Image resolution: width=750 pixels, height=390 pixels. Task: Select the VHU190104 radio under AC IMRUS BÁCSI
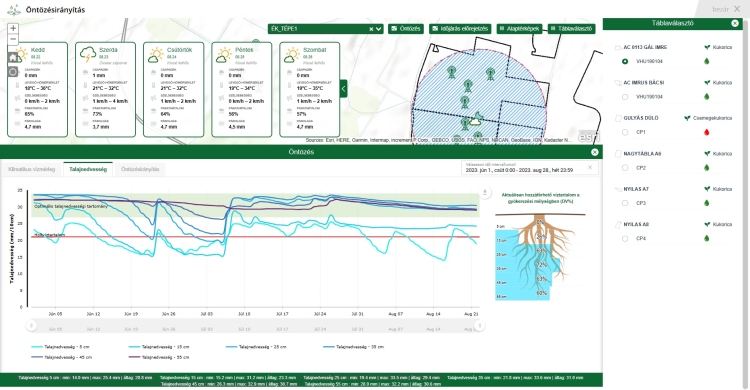pyautogui.click(x=625, y=97)
